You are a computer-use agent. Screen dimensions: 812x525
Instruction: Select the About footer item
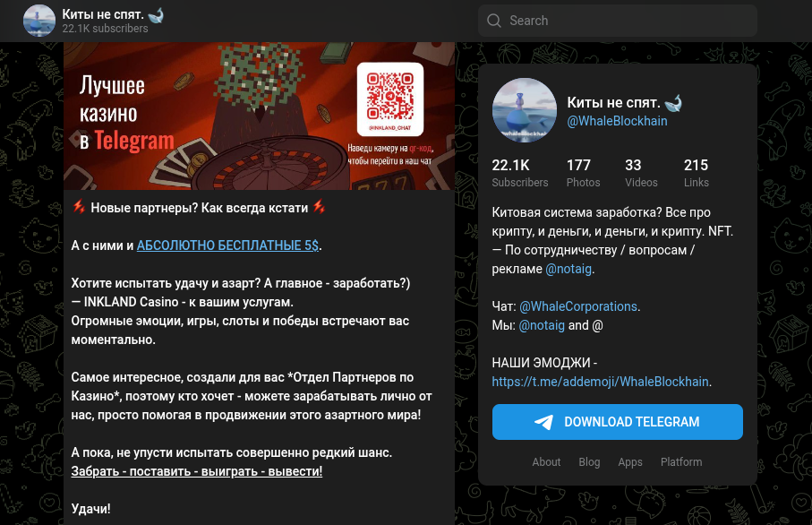546,461
